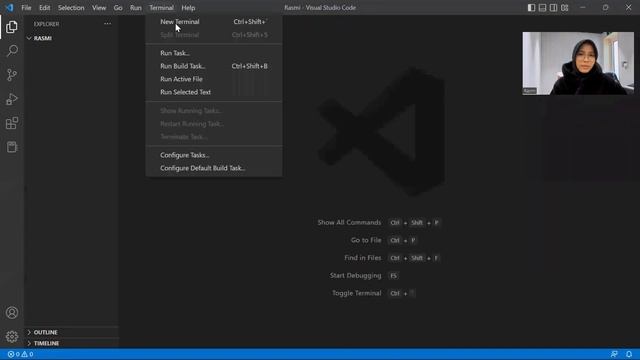Open the Selection menu
The image size is (640, 360).
coord(71,8)
